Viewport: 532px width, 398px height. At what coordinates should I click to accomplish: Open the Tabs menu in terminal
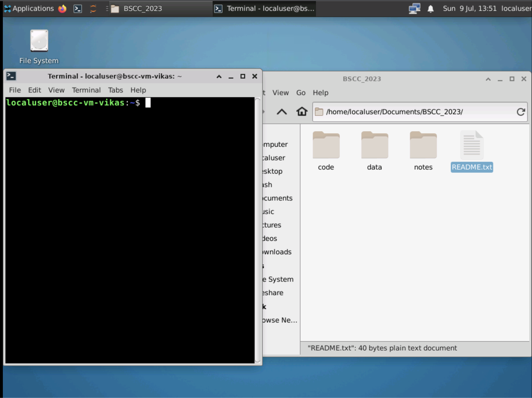pos(116,90)
